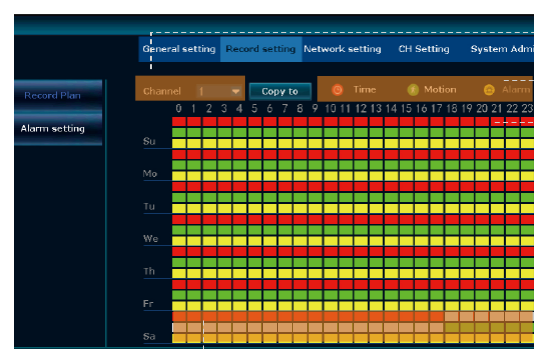Viewport: 548px width, 363px height.
Task: Click the hour 6 column header
Action: coord(269,109)
